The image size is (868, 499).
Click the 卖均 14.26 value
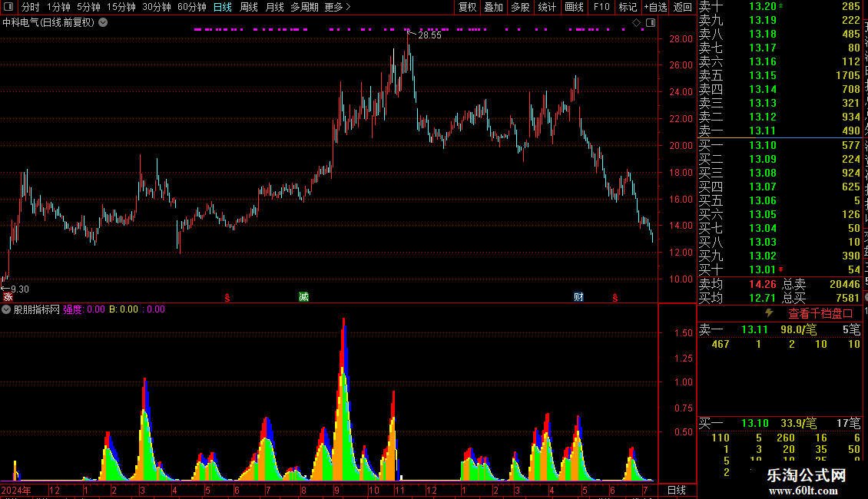[x=763, y=284]
